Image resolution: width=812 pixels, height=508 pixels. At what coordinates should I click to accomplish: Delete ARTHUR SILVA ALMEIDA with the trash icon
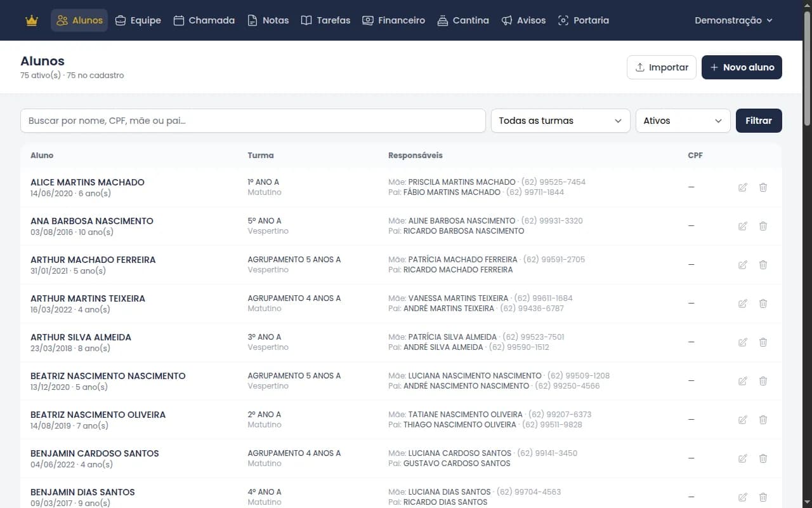click(763, 342)
